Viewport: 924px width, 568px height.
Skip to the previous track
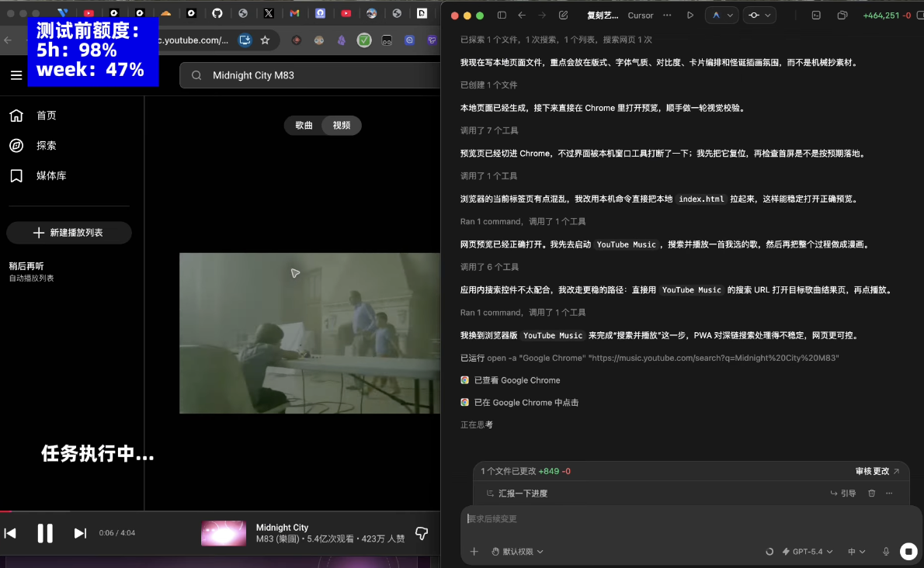click(10, 533)
